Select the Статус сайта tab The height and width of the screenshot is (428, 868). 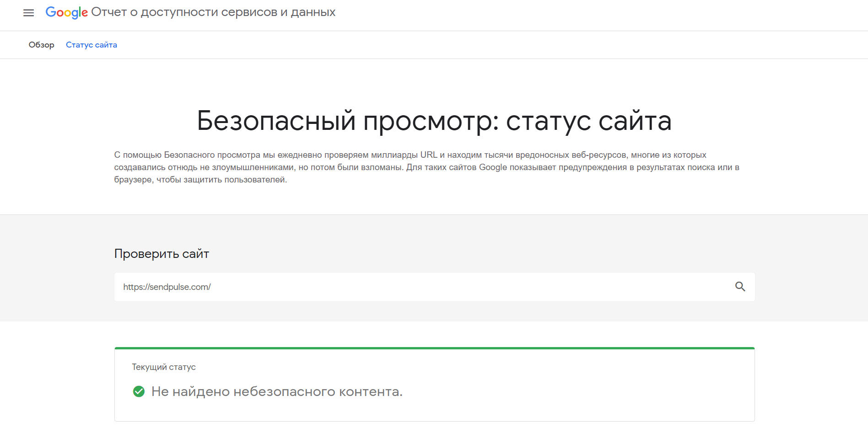92,45
